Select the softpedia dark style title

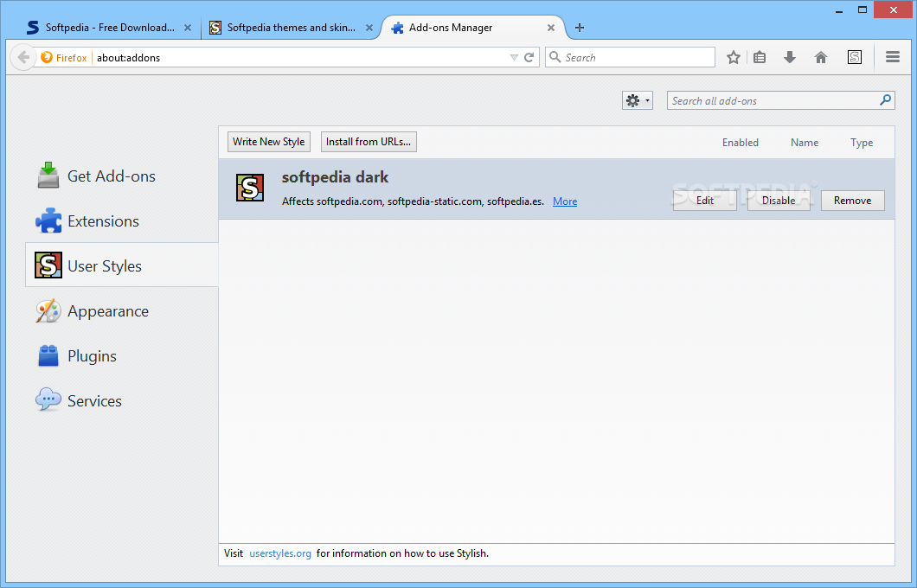pyautogui.click(x=335, y=177)
